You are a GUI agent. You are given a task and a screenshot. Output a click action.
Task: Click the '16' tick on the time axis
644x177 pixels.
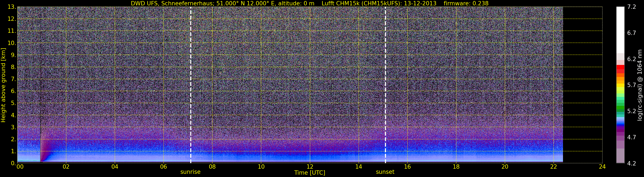tap(407, 167)
